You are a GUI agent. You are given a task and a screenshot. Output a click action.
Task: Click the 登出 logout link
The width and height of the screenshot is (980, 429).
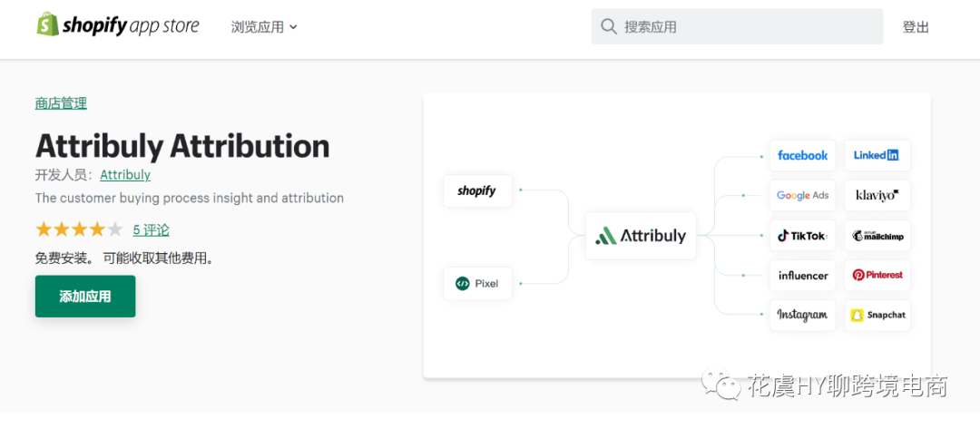click(x=916, y=27)
